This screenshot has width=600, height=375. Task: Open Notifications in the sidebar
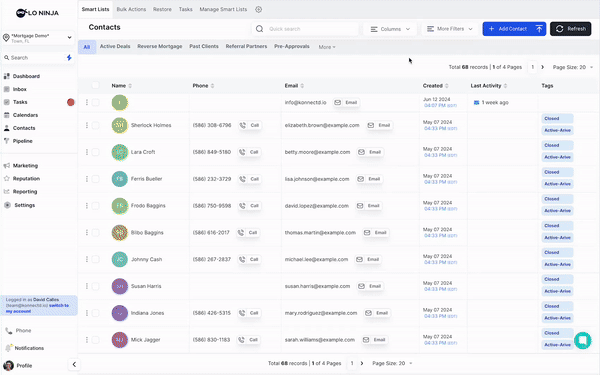(x=25, y=348)
